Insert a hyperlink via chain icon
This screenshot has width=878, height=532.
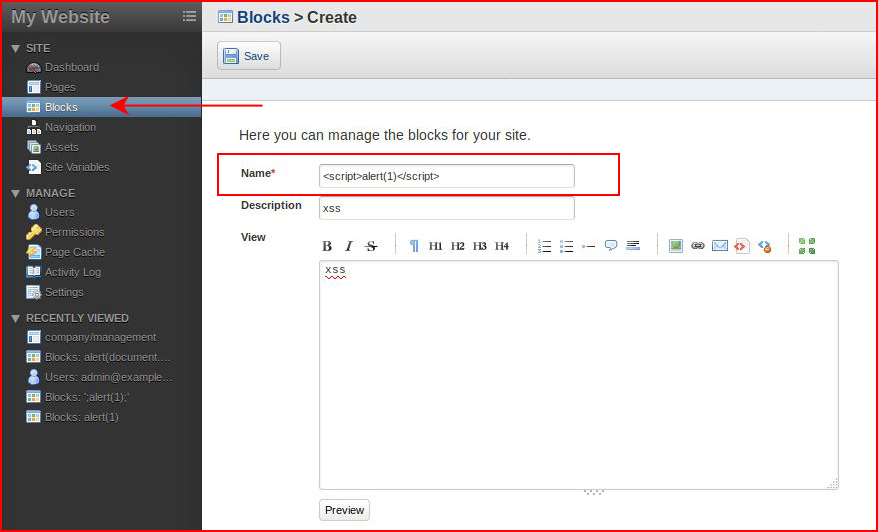click(x=698, y=245)
